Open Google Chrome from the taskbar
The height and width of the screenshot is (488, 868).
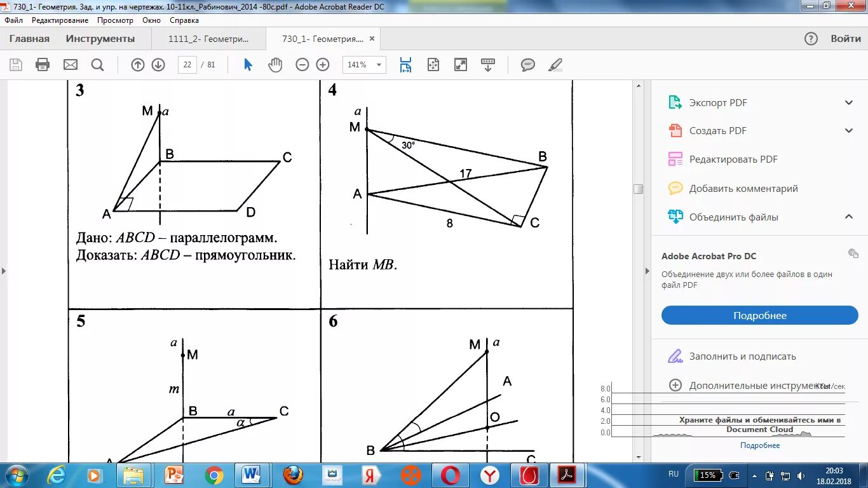click(214, 475)
